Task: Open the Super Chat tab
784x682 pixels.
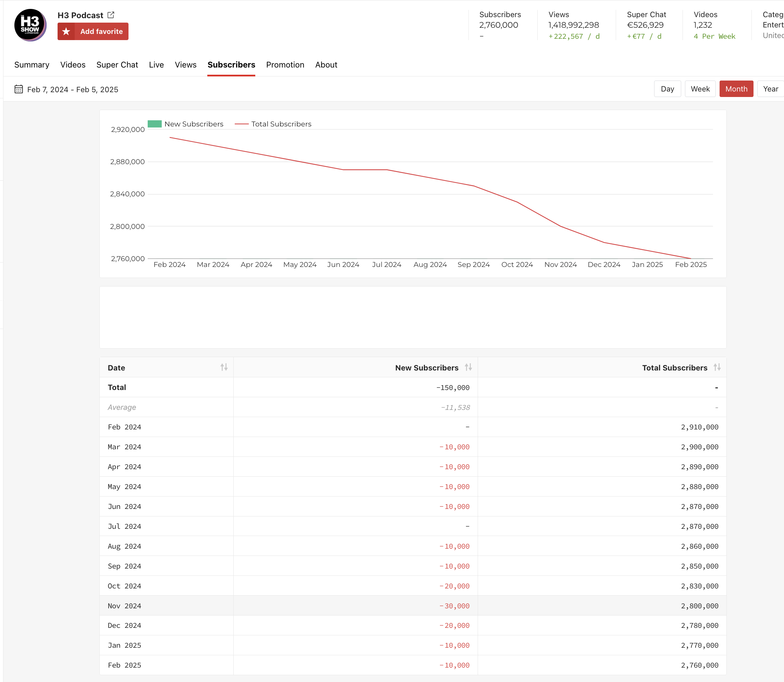Action: tap(117, 65)
